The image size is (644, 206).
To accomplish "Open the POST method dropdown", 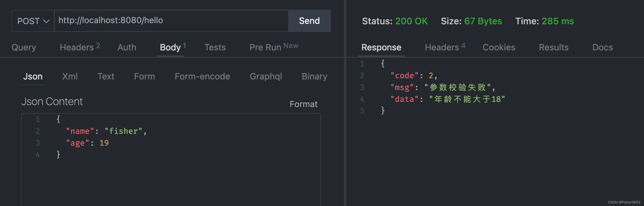I will 33,21.
